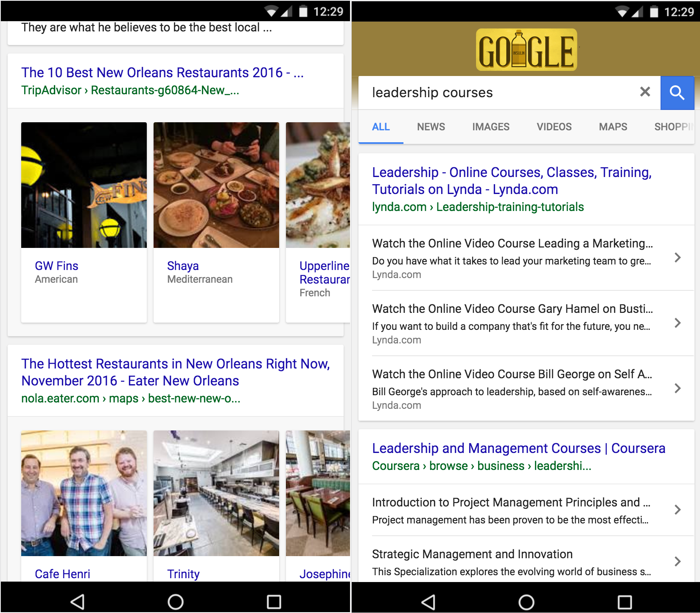Switch to the MAPS tab
Image resolution: width=700 pixels, height=613 pixels.
point(613,127)
